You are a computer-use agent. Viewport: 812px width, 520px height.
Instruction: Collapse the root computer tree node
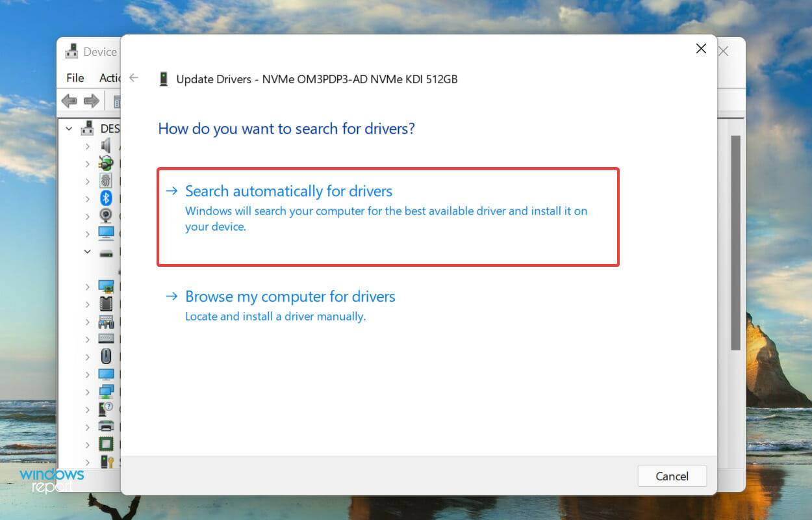point(70,129)
